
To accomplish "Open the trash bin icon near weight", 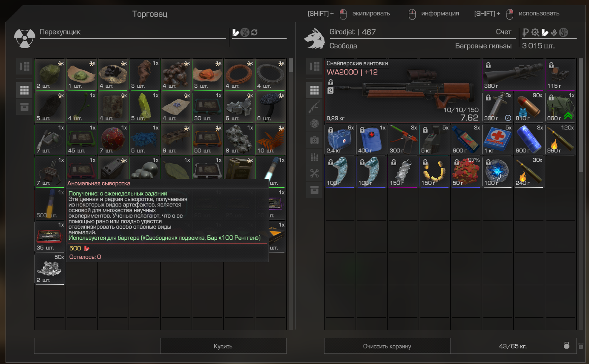I will pyautogui.click(x=581, y=346).
